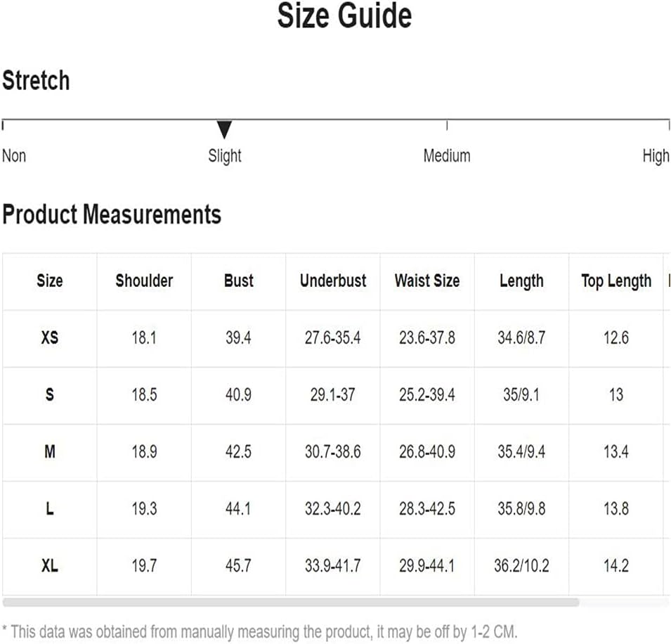The width and height of the screenshot is (671, 644).
Task: Click the Waist Size column header
Action: (x=427, y=281)
